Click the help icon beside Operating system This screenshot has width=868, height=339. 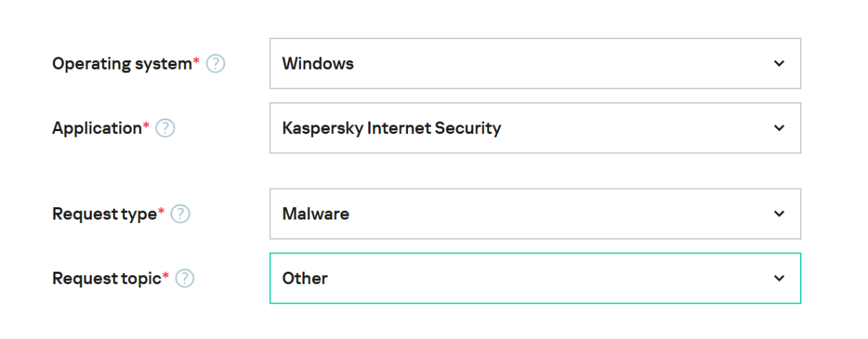click(x=216, y=64)
